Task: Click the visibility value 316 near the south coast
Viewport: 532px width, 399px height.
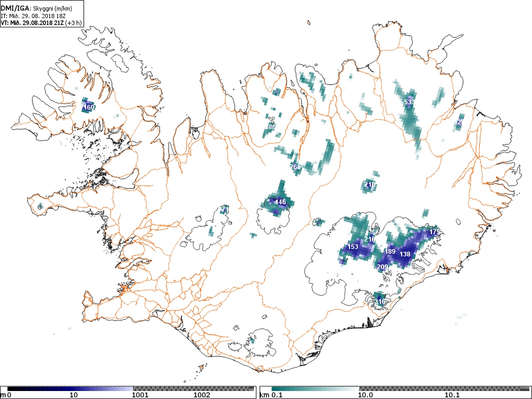Action: point(380,301)
